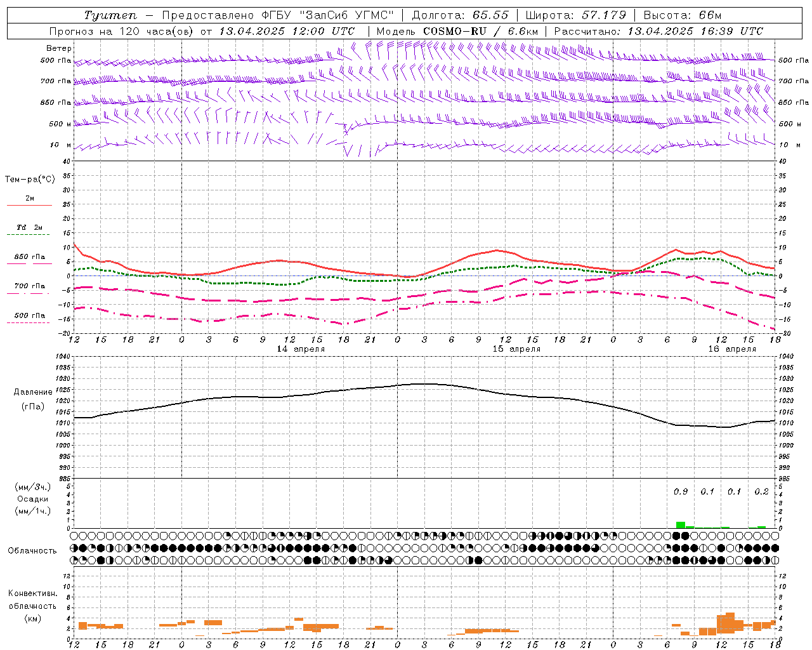Click the '0.9' precipitation amount value
The width and height of the screenshot is (812, 650).
[681, 492]
